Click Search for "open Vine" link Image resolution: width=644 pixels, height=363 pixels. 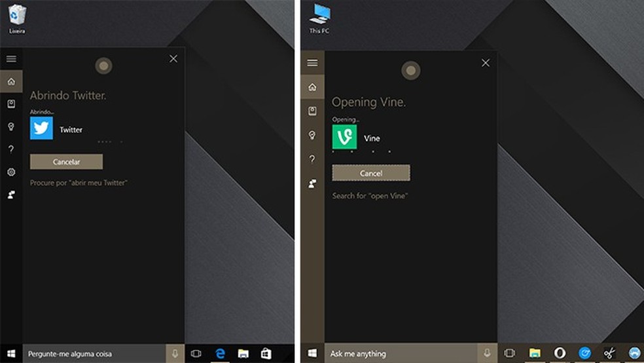coord(370,196)
